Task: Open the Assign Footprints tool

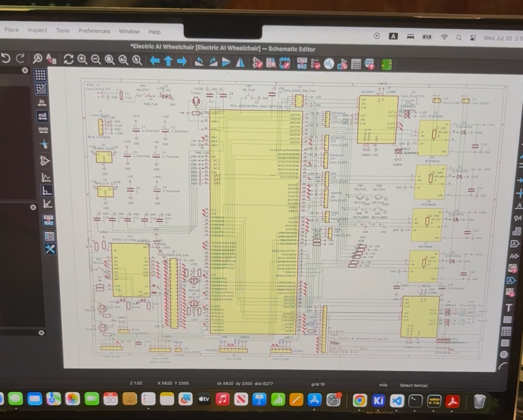Action: [342, 64]
